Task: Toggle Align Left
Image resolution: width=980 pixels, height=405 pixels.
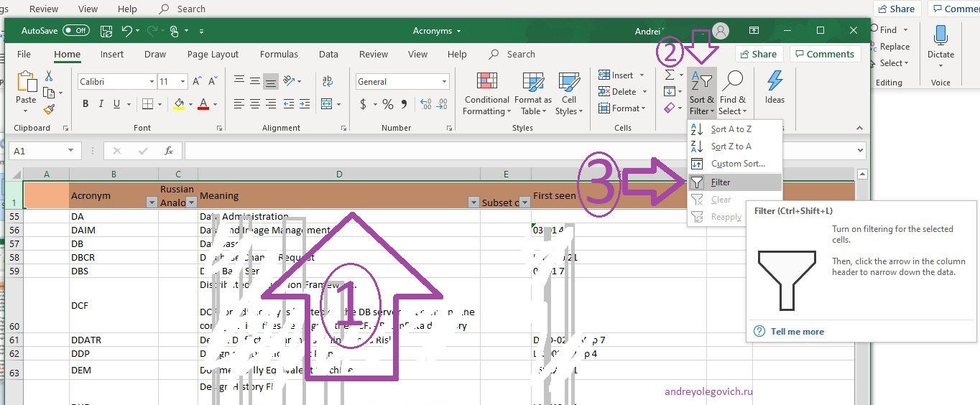Action: [239, 104]
